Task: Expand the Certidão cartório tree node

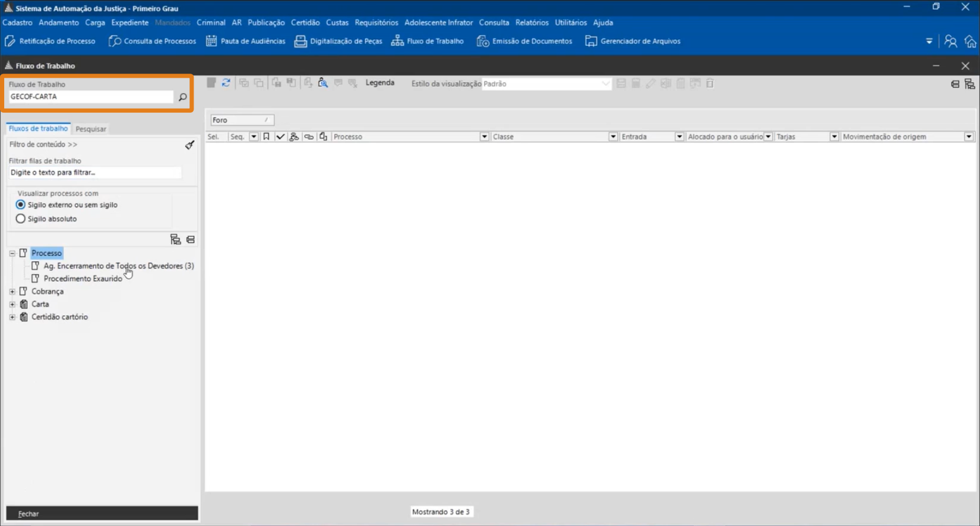Action: 12,317
